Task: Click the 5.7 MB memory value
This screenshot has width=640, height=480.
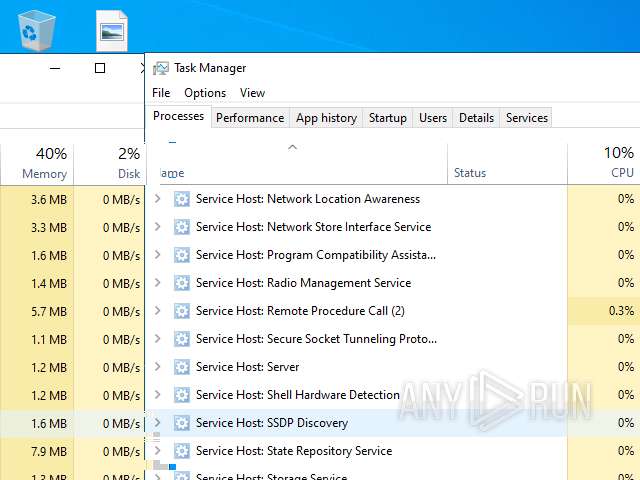Action: [49, 312]
